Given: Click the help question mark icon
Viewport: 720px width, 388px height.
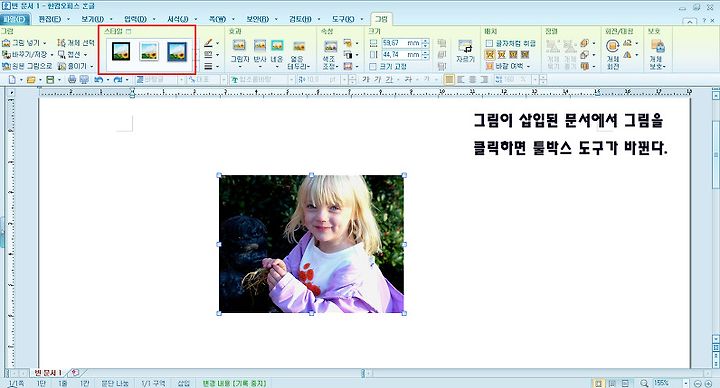Looking at the screenshot, I should (x=704, y=21).
